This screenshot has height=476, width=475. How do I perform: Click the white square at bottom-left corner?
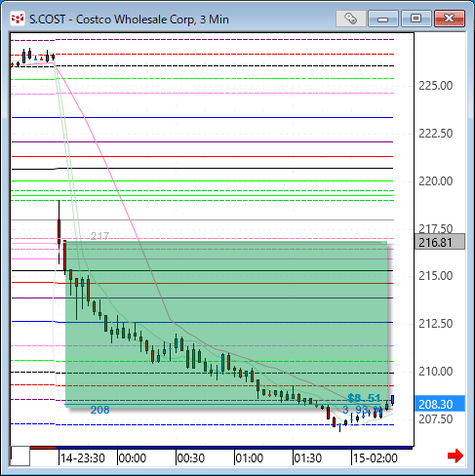point(20,456)
